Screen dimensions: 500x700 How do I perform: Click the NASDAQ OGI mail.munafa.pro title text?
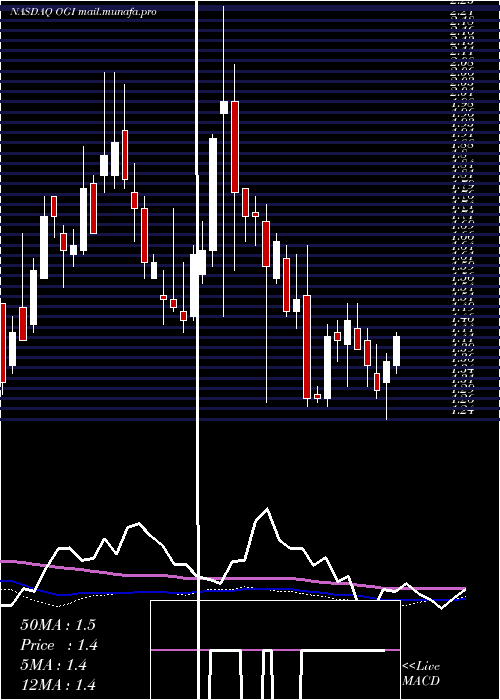(x=83, y=12)
